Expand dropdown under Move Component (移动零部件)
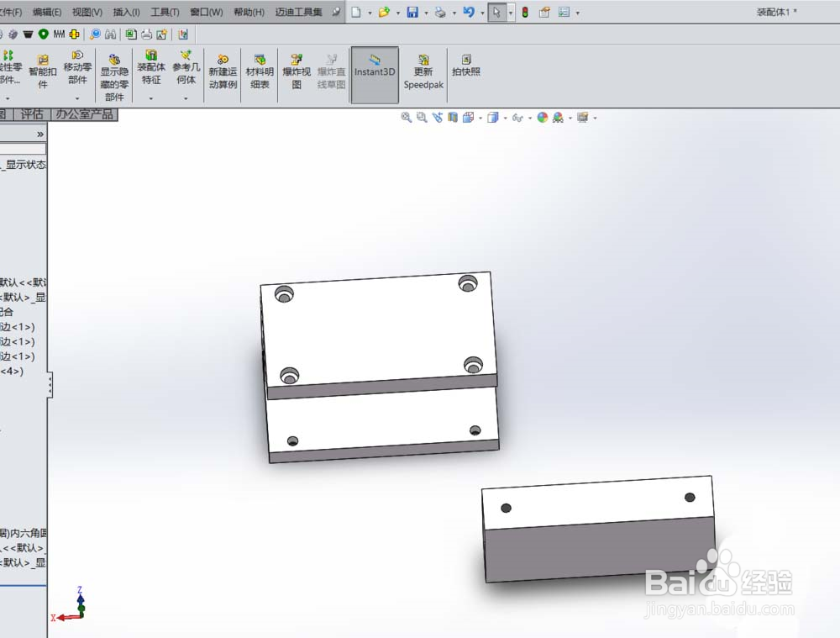This screenshot has height=638, width=840. [x=77, y=98]
